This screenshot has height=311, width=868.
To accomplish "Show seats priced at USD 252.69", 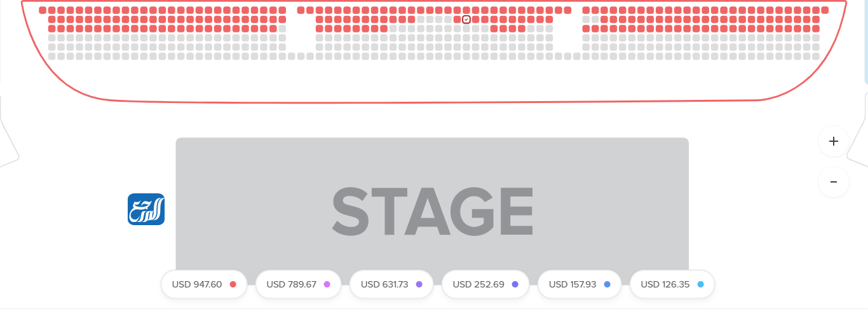I will pyautogui.click(x=485, y=284).
